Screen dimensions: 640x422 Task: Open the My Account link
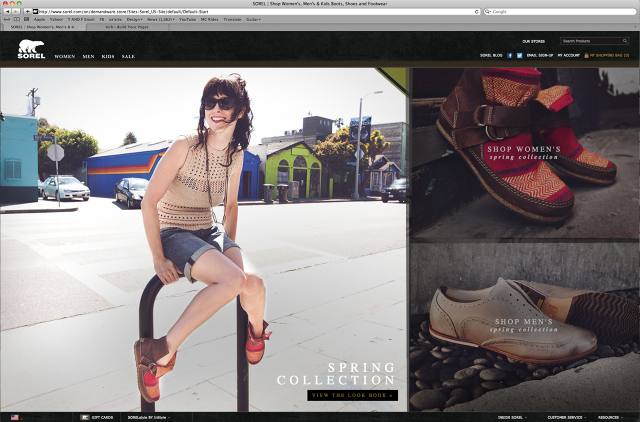click(569, 56)
